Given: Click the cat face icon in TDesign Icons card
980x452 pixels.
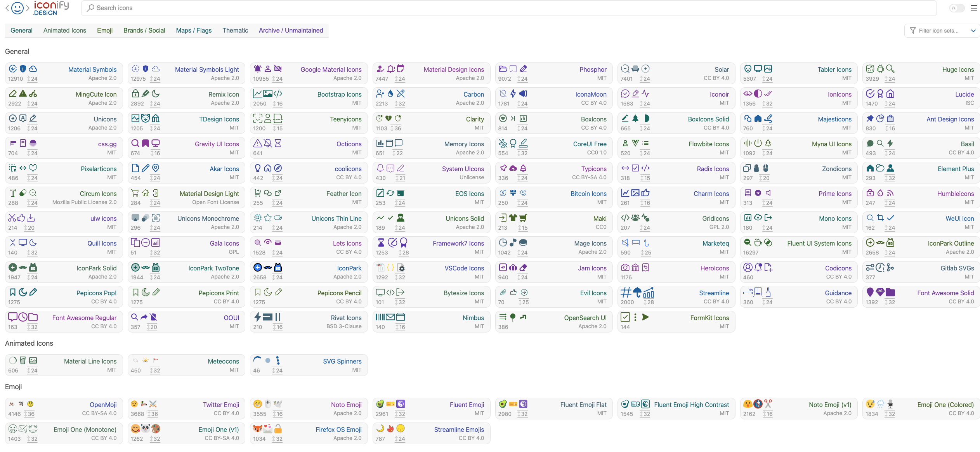Looking at the screenshot, I should [x=146, y=118].
